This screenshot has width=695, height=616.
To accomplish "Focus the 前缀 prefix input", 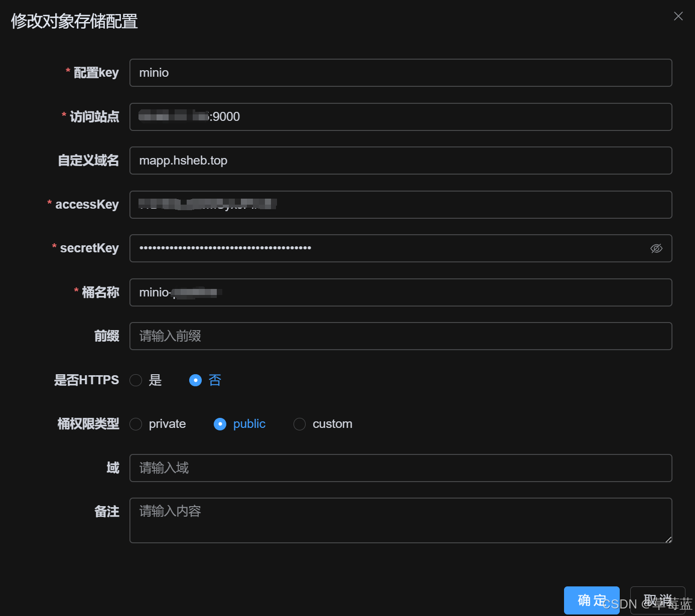I will coord(400,336).
